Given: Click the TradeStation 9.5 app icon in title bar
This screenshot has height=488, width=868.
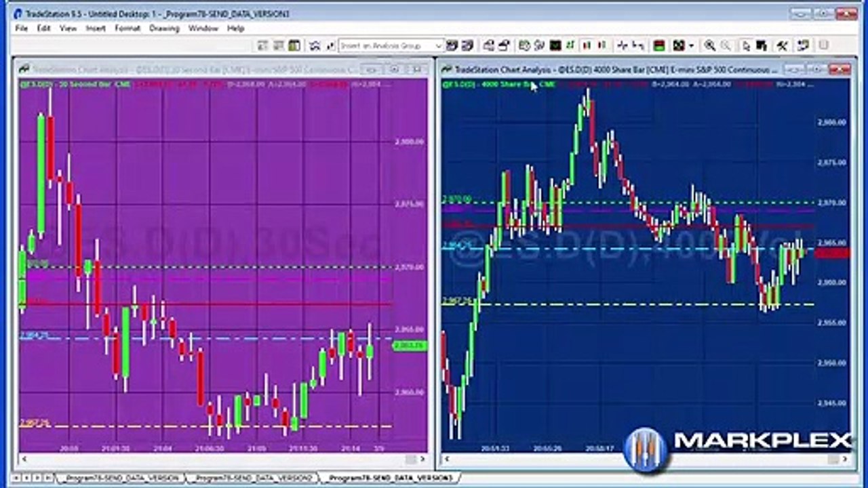Looking at the screenshot, I should [x=19, y=13].
